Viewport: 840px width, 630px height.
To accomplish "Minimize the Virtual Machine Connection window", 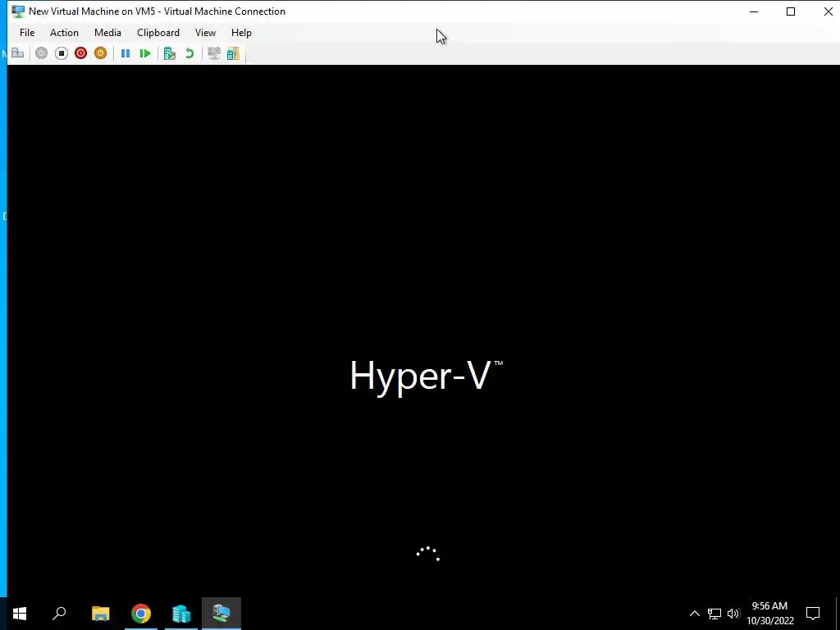I will coord(754,11).
